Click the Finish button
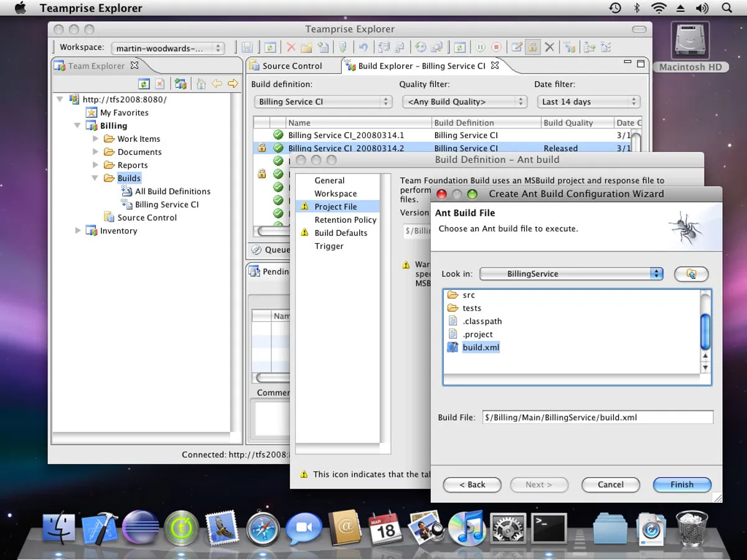 coord(682,484)
